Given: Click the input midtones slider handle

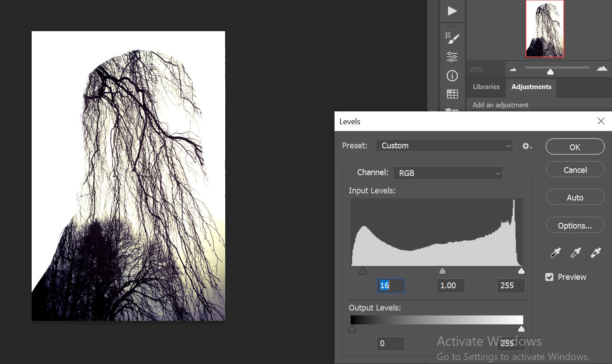Looking at the screenshot, I should pos(442,271).
